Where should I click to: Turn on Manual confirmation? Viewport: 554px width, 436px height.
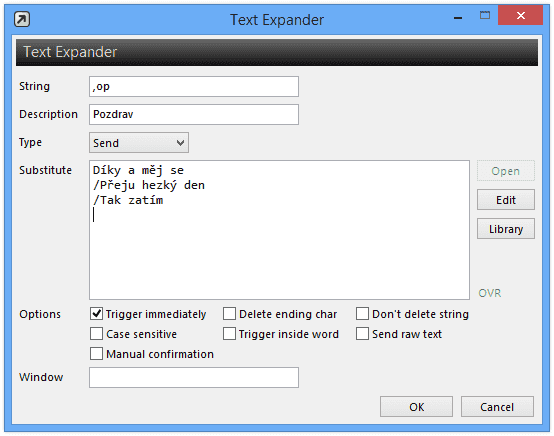click(x=96, y=354)
